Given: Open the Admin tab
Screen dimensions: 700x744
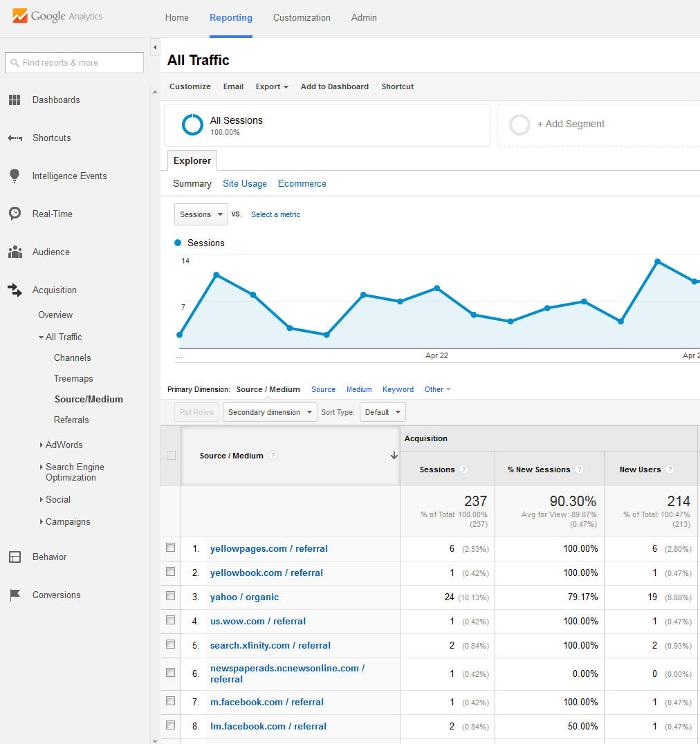Looking at the screenshot, I should (x=364, y=17).
